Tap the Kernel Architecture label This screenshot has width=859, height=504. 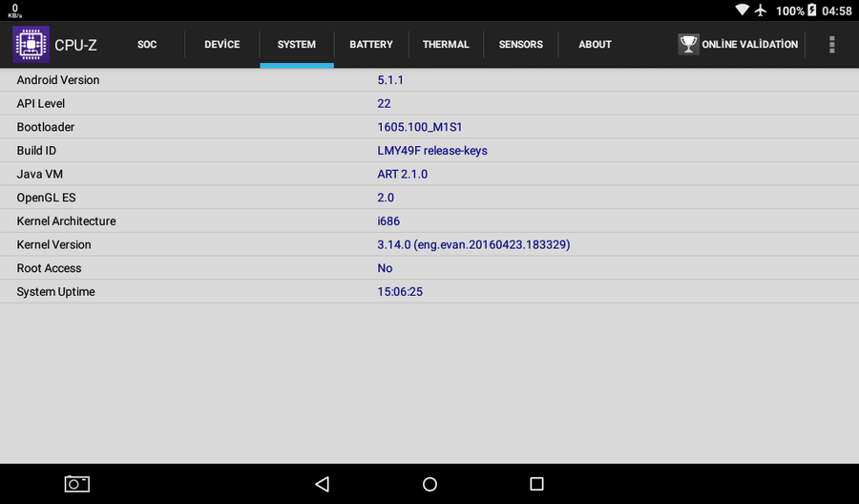coord(66,221)
